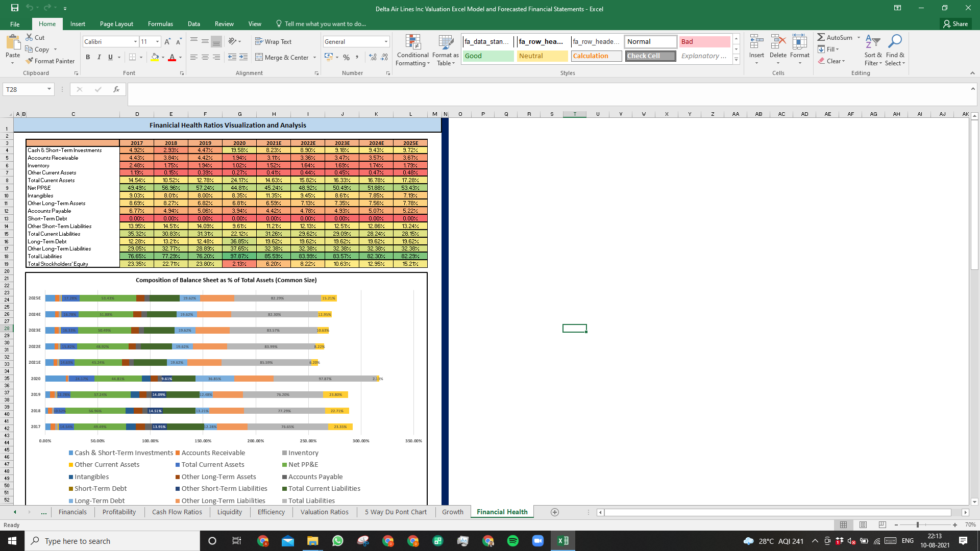Switch to Page Break Preview in status bar

pyautogui.click(x=883, y=524)
